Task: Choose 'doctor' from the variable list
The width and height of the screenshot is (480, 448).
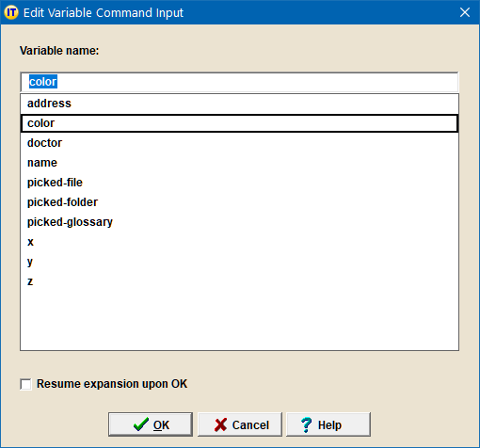Action: (x=239, y=143)
